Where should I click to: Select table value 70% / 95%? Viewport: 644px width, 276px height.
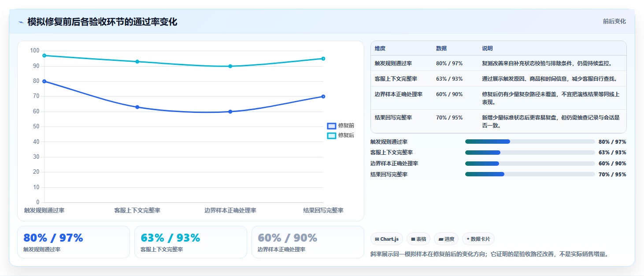point(449,118)
